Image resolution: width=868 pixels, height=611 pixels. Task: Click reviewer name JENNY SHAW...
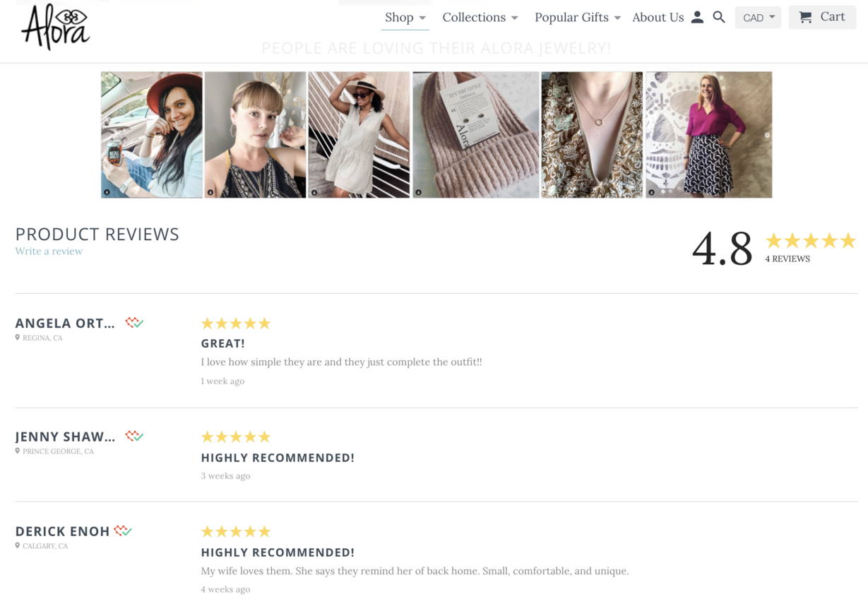pos(65,437)
